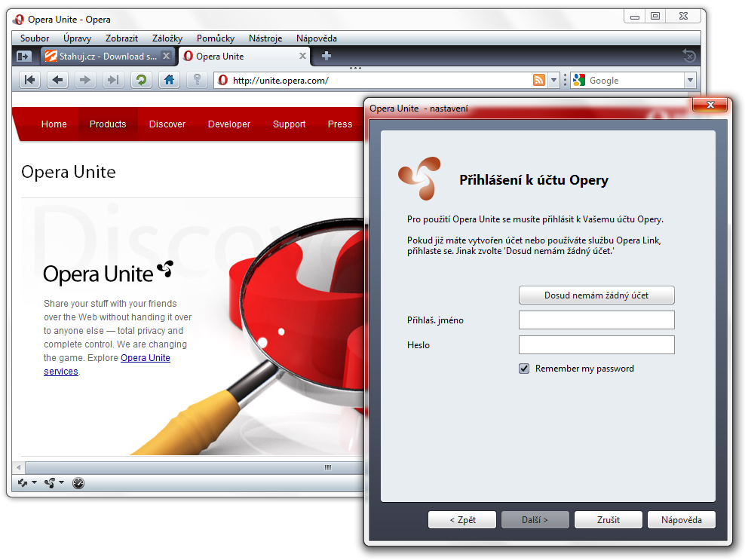Open the Home page icon

(169, 80)
